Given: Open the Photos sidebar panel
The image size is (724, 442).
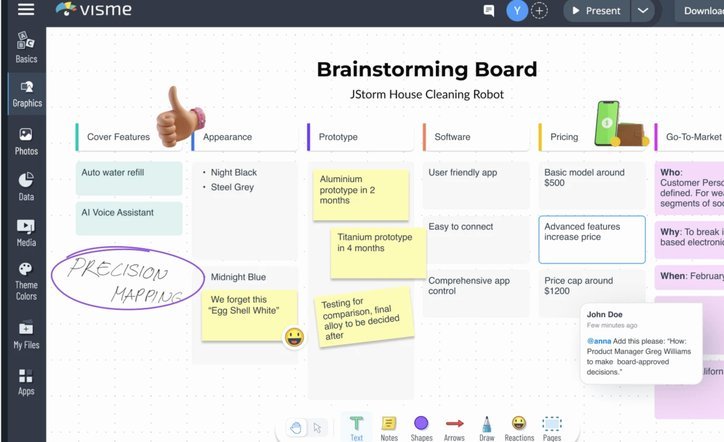Looking at the screenshot, I should 26,142.
